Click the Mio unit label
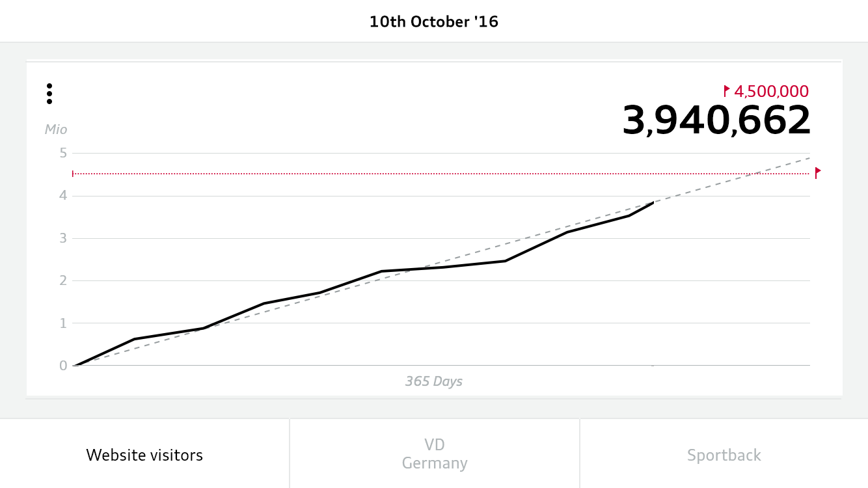The width and height of the screenshot is (868, 488). coord(56,129)
